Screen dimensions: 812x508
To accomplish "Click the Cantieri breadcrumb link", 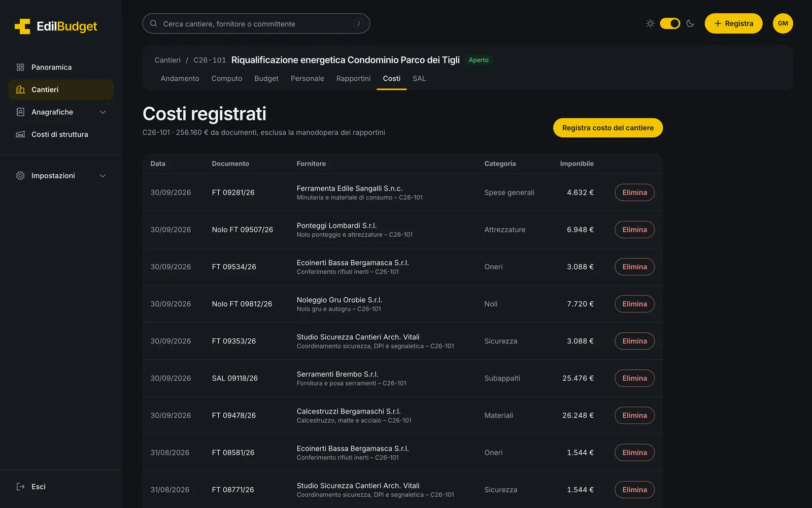I will [x=167, y=60].
